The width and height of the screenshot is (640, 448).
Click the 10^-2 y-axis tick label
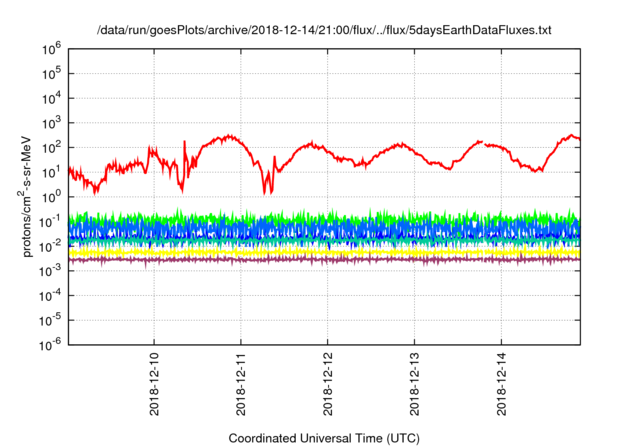pyautogui.click(x=50, y=246)
